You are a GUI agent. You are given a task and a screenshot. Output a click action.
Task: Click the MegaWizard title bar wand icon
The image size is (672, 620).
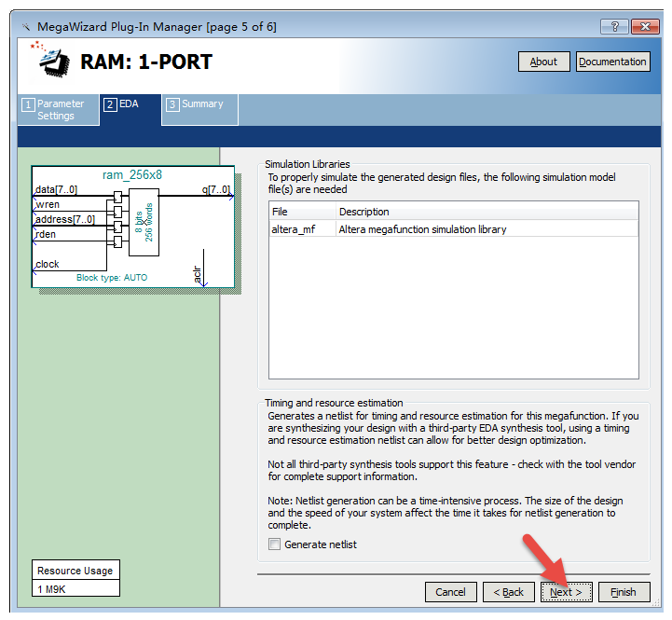[x=26, y=27]
